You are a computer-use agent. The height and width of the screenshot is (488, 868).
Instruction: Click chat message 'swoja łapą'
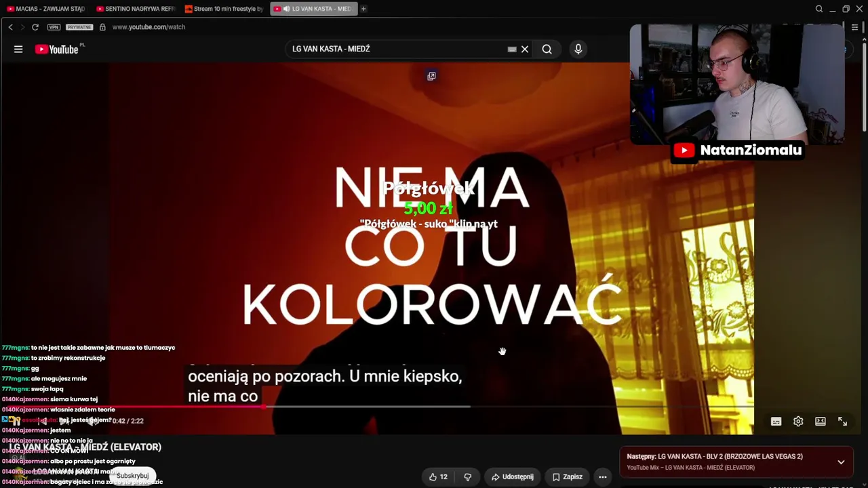(x=47, y=389)
